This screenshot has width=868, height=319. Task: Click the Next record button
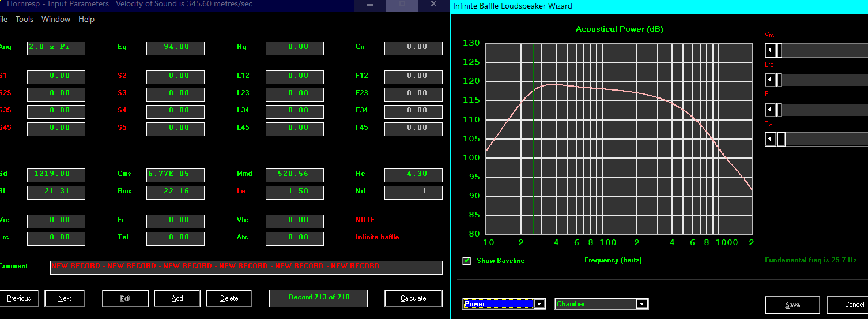tap(65, 298)
